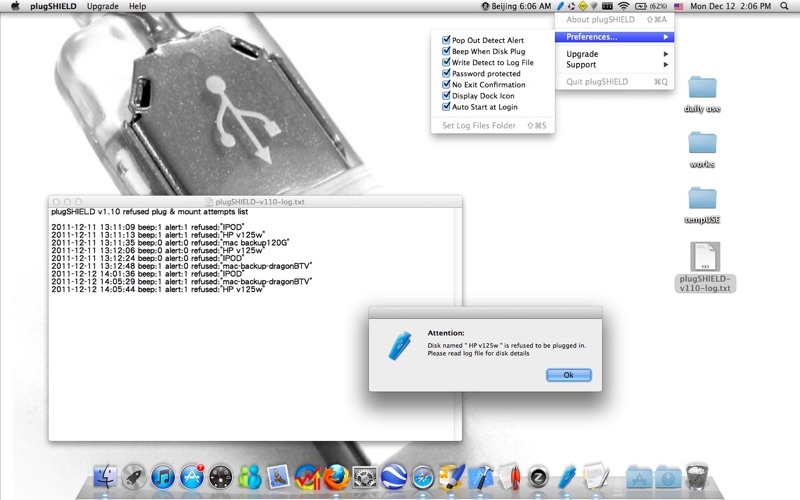Open the App Store Dock icon
Image resolution: width=800 pixels, height=500 pixels.
[192, 478]
